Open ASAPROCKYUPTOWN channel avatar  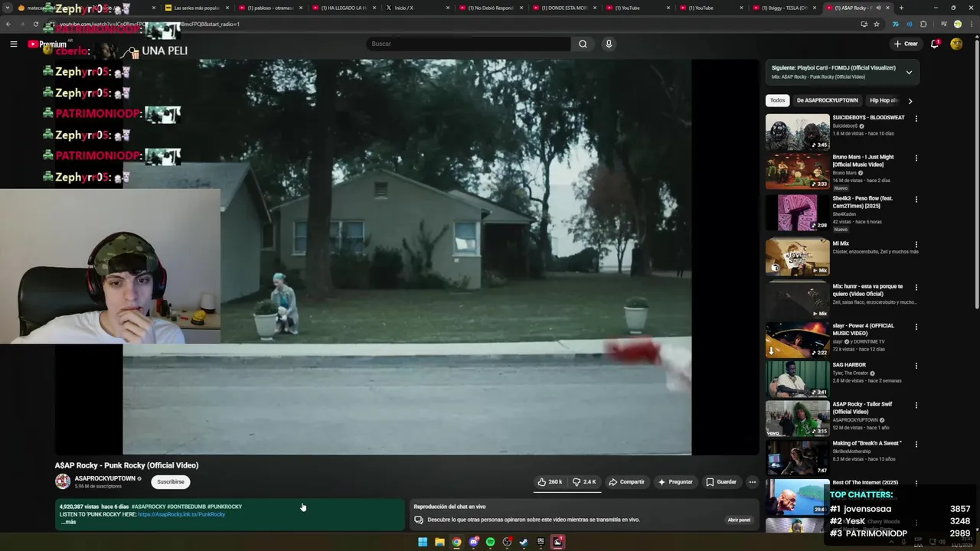pyautogui.click(x=63, y=481)
